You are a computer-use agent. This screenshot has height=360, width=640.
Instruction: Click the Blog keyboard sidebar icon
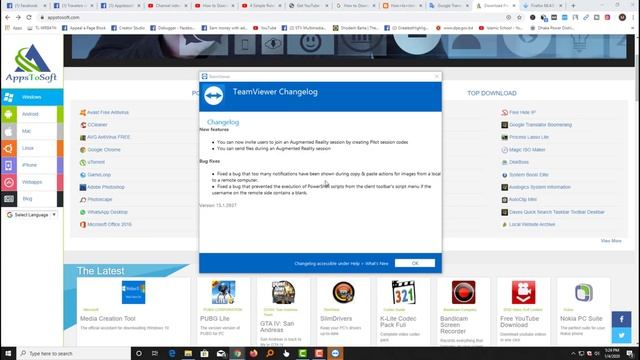tap(9, 199)
